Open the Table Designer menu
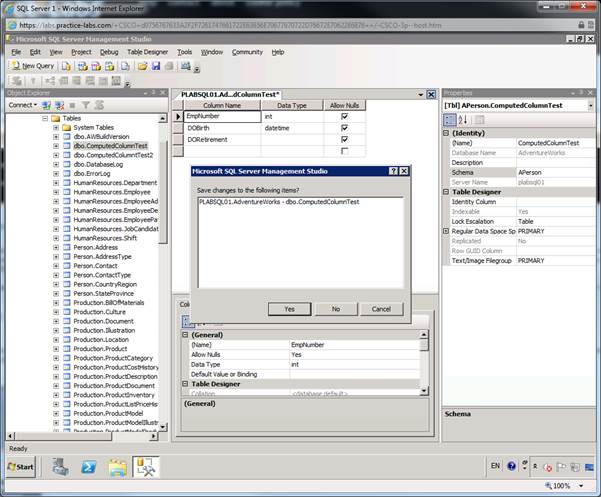The width and height of the screenshot is (601, 497). (x=148, y=52)
